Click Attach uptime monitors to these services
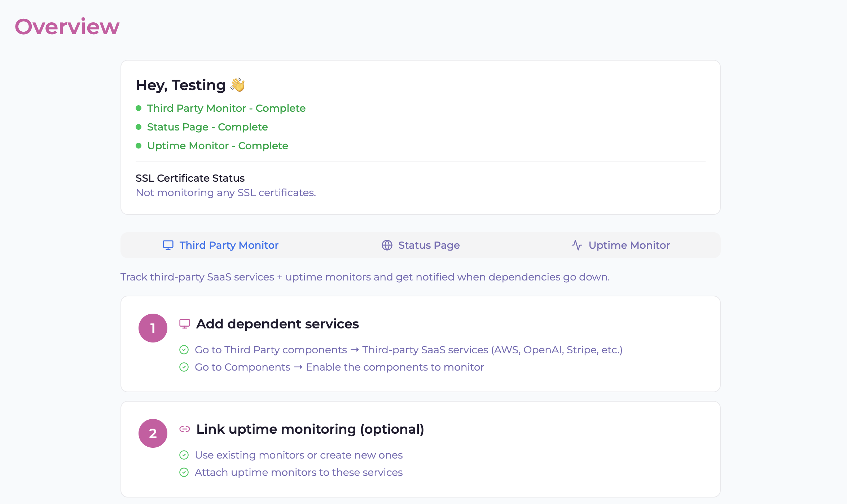The height and width of the screenshot is (504, 847). click(299, 472)
